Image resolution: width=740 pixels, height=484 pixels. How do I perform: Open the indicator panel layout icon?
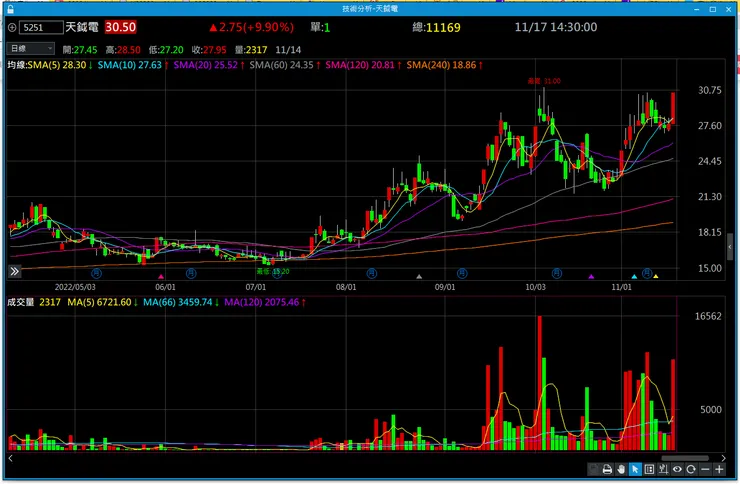649,469
